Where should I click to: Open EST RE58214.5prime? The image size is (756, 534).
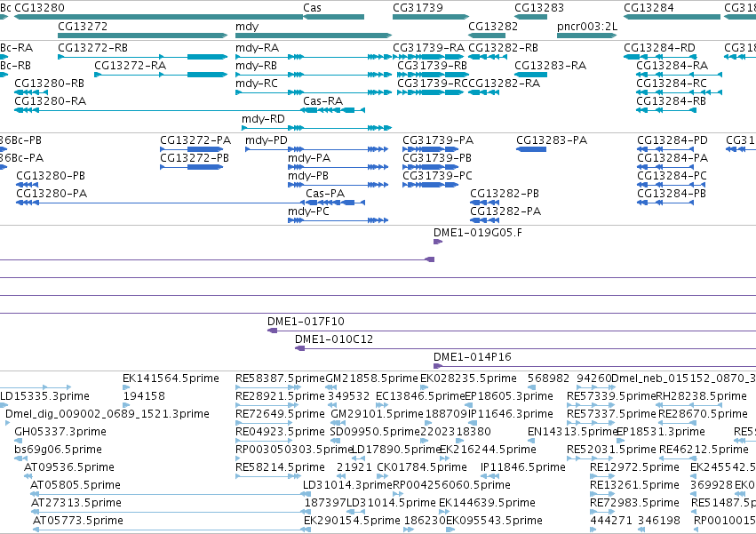pyautogui.click(x=280, y=467)
